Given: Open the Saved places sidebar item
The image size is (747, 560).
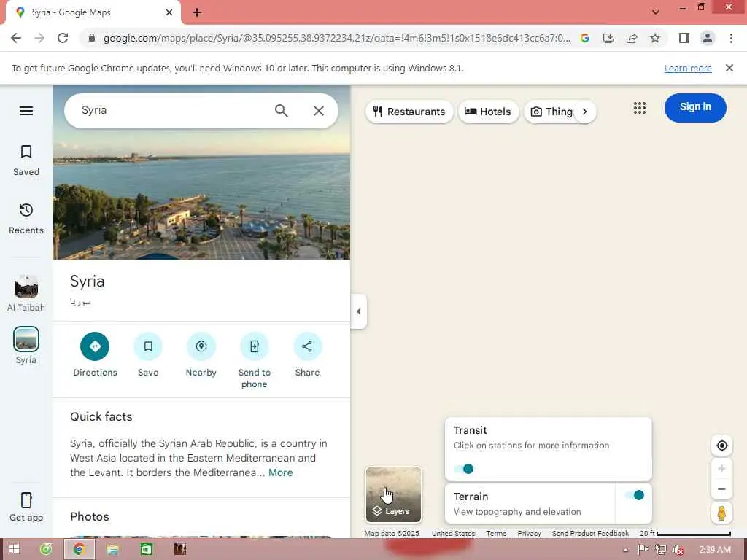Looking at the screenshot, I should point(26,160).
